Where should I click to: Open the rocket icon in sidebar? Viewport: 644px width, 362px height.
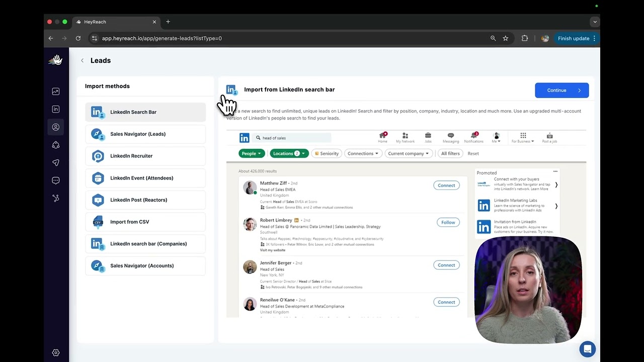point(56,145)
